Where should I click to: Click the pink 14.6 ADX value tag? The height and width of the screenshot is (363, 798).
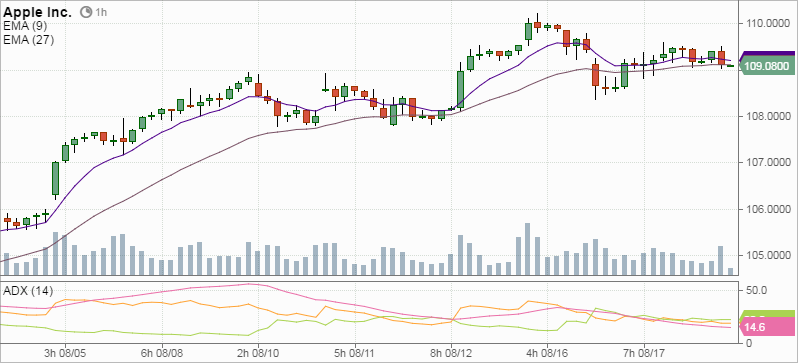[767, 328]
